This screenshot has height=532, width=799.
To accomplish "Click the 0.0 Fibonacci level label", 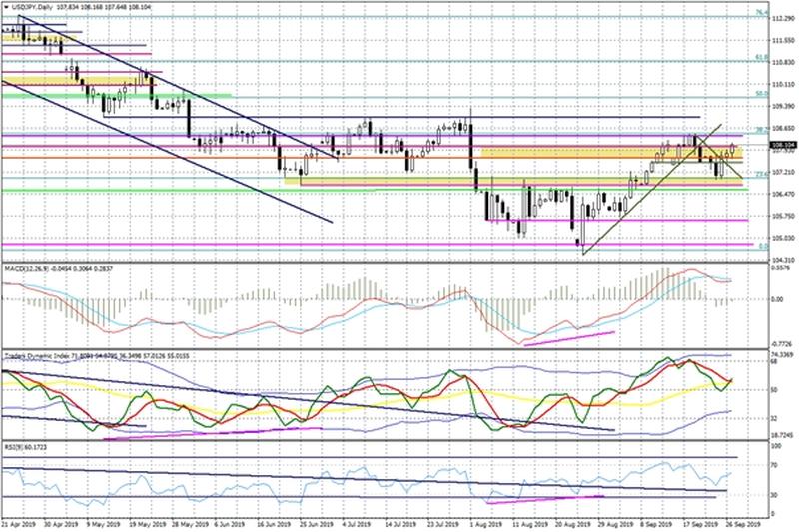I will (x=760, y=245).
